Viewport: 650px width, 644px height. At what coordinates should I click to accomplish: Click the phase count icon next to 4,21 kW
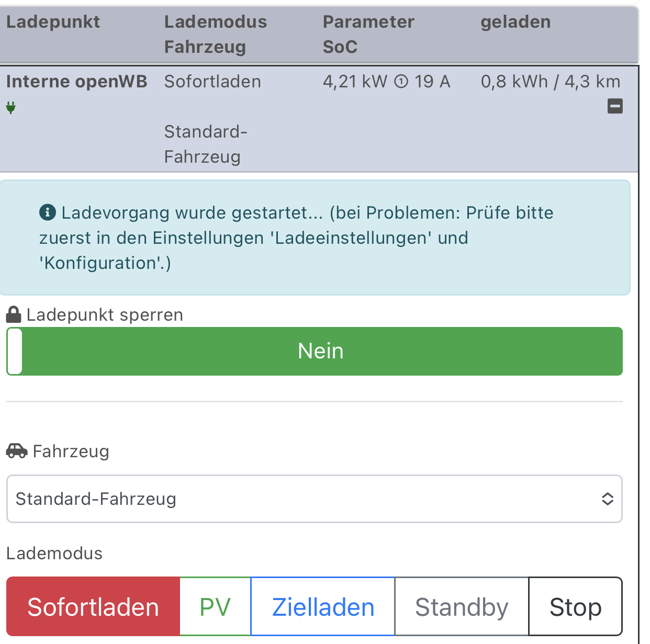pos(401,82)
